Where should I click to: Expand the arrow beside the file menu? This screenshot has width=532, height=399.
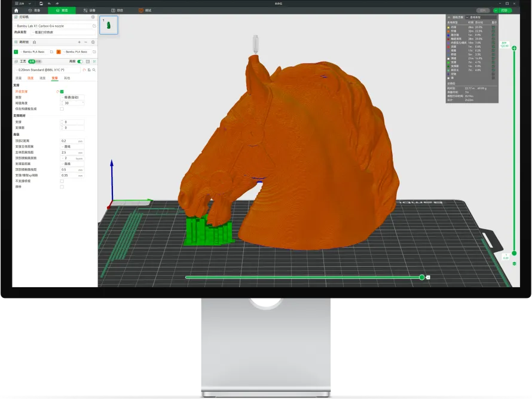(30, 4)
